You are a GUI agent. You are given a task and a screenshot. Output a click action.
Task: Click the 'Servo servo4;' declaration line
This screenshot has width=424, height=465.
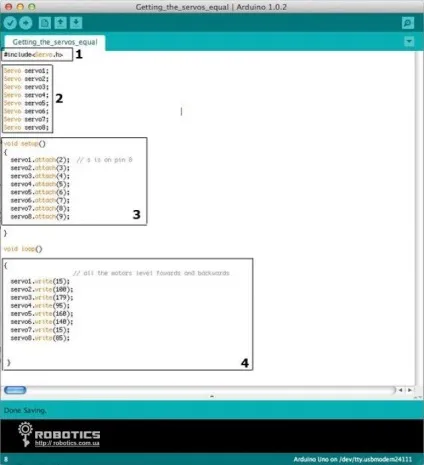[x=26, y=95]
